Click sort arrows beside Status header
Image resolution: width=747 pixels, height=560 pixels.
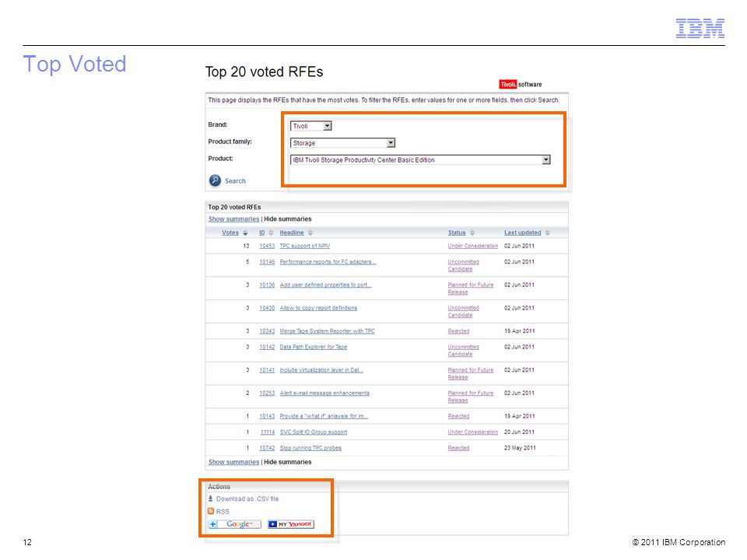[472, 233]
